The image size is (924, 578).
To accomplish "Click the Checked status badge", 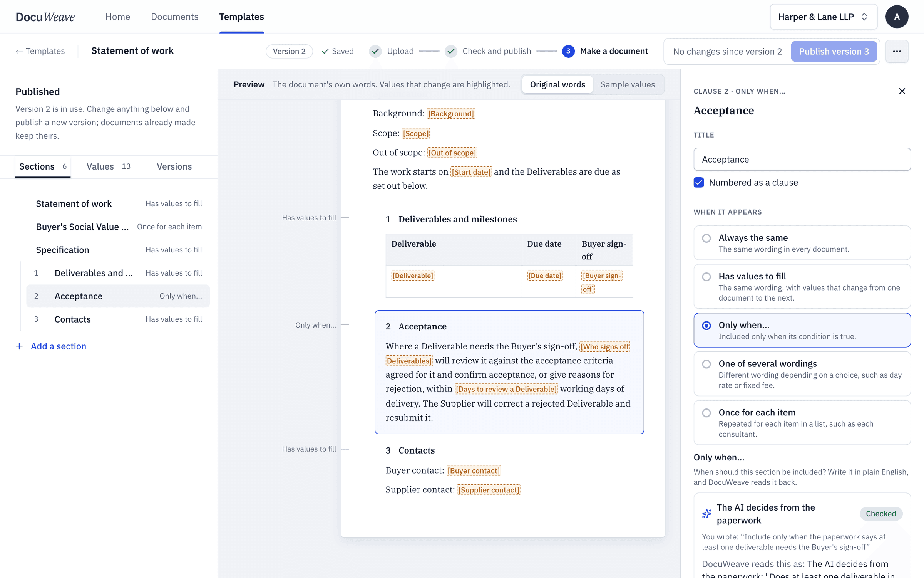I will 881,514.
